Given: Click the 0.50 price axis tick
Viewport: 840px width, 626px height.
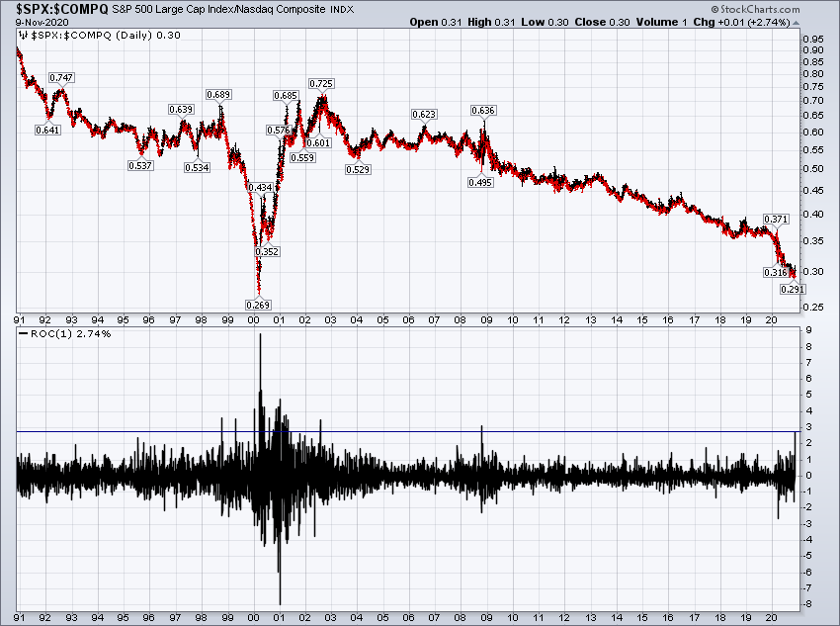Looking at the screenshot, I should pyautogui.click(x=813, y=169).
